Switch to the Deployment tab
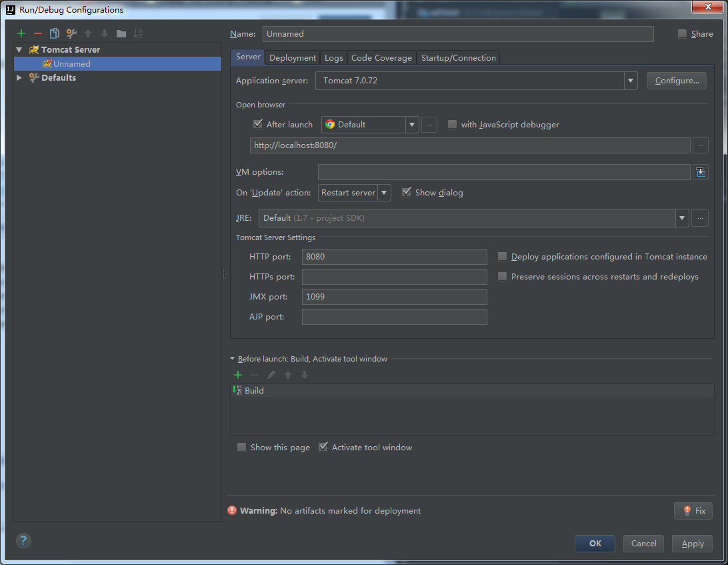The height and width of the screenshot is (565, 728). (293, 58)
